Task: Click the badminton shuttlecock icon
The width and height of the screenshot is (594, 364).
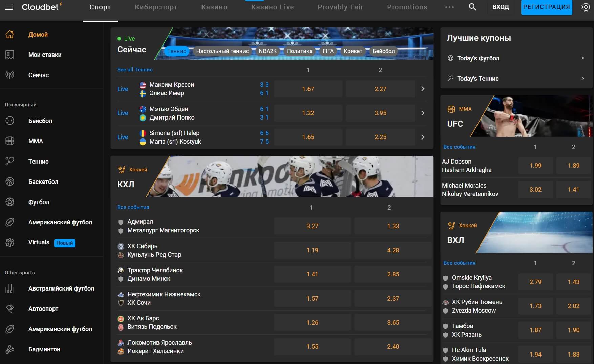Action: point(10,349)
